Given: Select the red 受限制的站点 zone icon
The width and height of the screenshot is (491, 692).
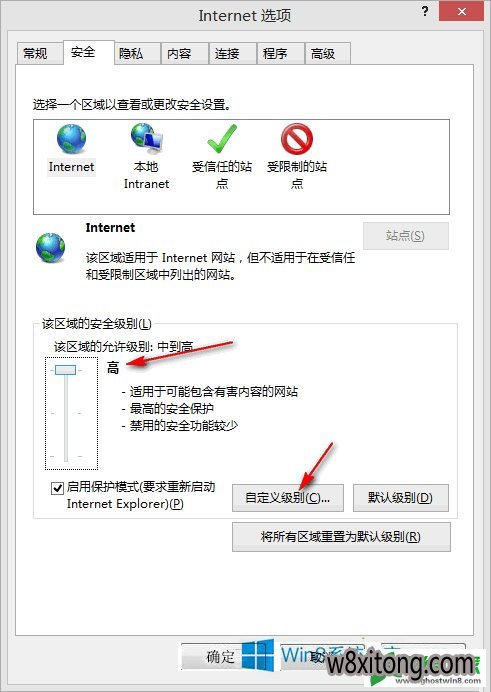Looking at the screenshot, I should pos(297,139).
